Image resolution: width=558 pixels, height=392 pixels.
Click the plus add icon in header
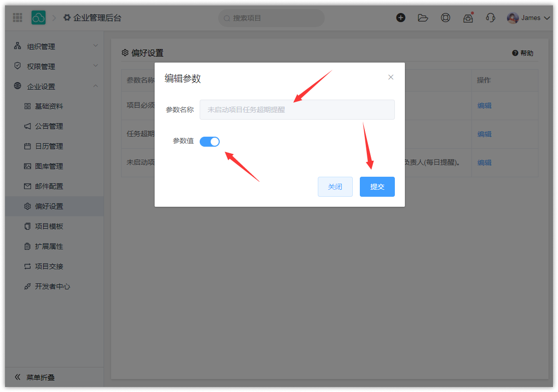401,18
